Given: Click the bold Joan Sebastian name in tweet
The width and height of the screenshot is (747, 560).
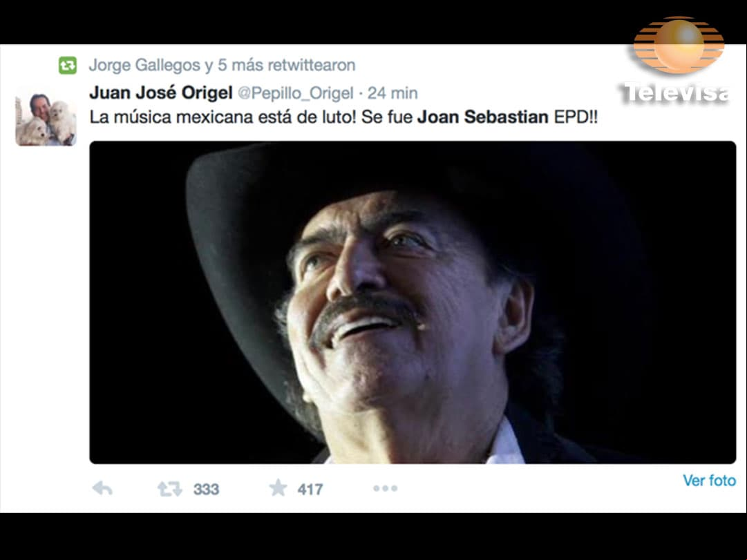Looking at the screenshot, I should (x=482, y=117).
